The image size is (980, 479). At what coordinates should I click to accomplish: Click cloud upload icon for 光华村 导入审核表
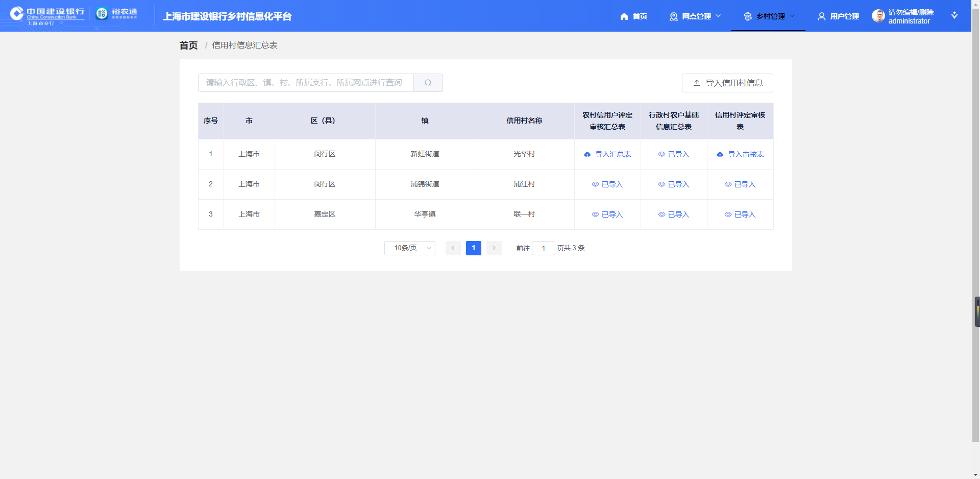(x=720, y=154)
